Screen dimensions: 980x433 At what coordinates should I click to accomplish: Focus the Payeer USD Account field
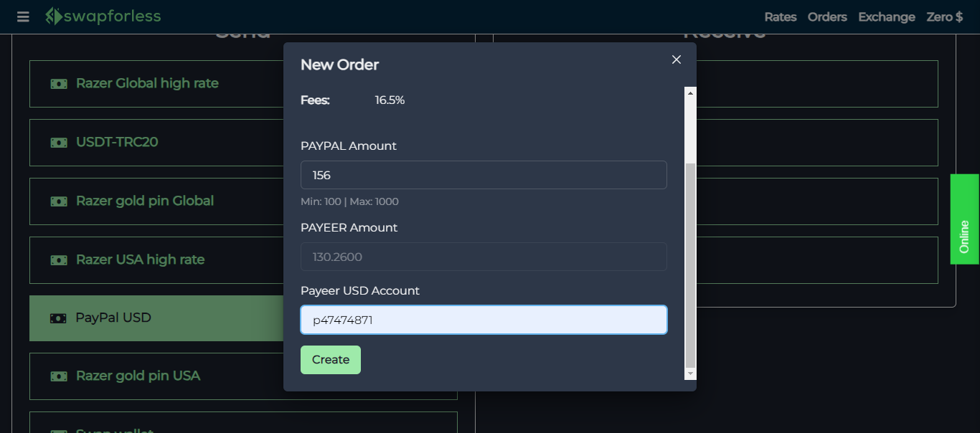[484, 320]
